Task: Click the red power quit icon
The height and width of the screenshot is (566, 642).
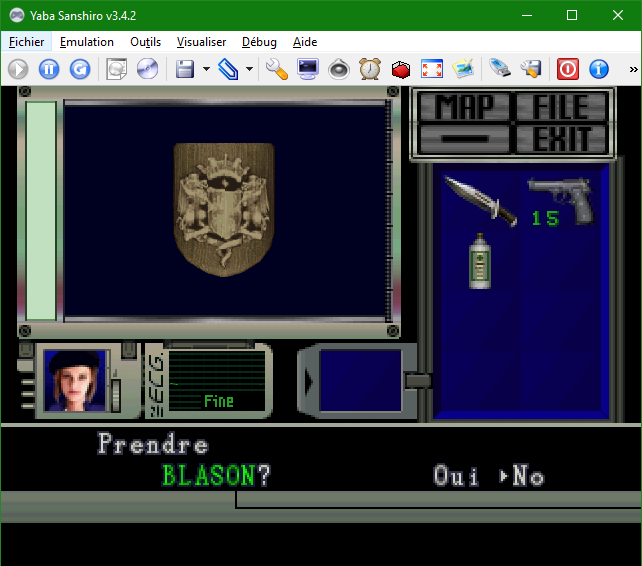Action: 567,69
